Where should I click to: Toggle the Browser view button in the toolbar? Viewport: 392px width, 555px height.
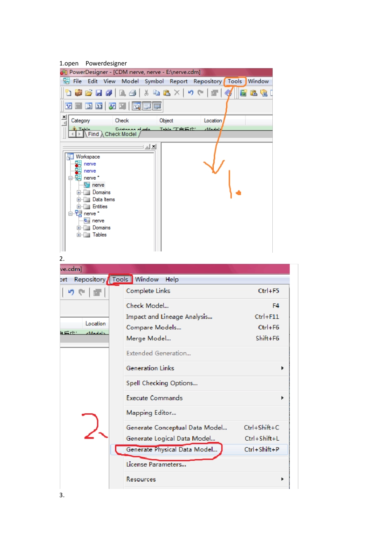pos(137,106)
